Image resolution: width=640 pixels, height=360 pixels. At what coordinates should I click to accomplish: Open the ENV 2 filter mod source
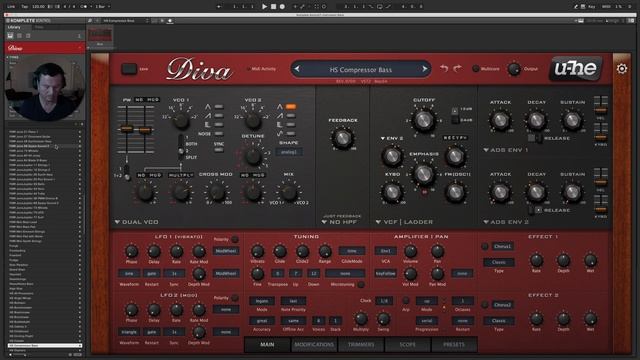pos(391,138)
